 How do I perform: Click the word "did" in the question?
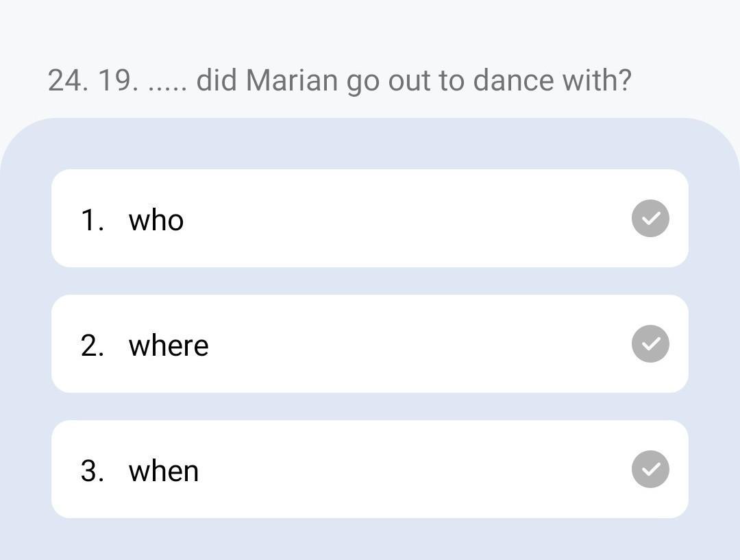point(217,80)
